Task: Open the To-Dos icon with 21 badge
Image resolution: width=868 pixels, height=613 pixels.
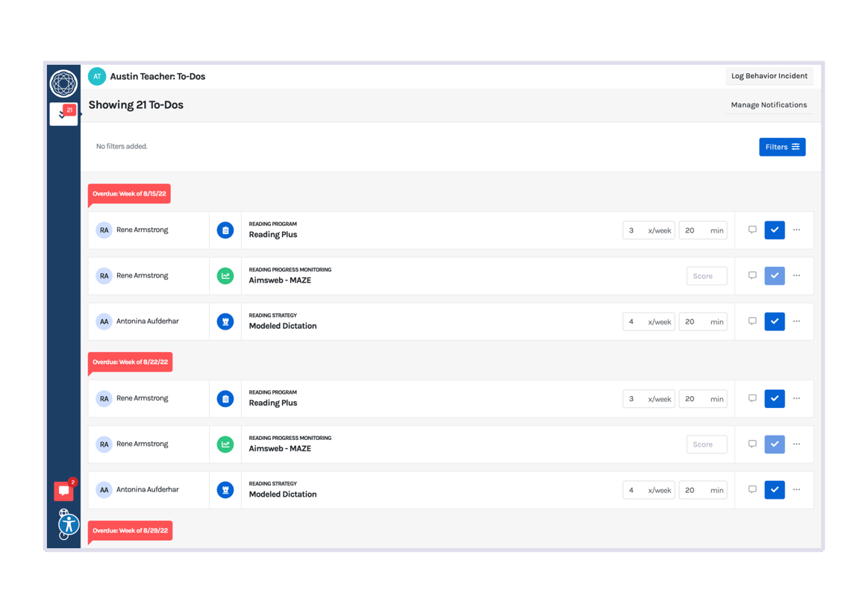Action: tap(63, 114)
